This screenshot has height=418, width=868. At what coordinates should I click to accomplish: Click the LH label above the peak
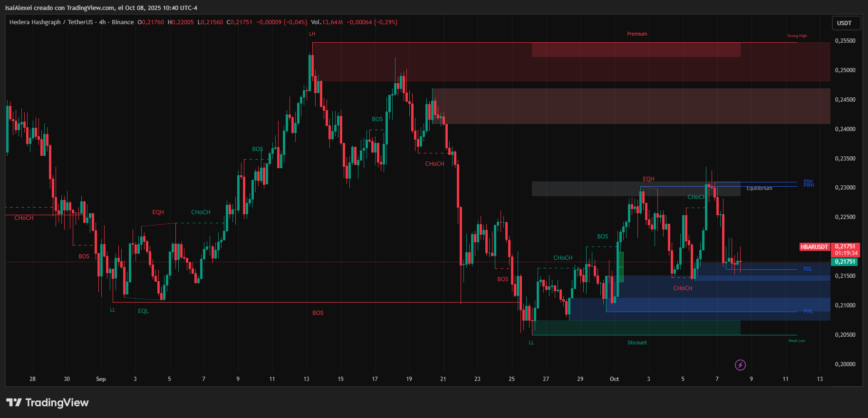tap(312, 34)
